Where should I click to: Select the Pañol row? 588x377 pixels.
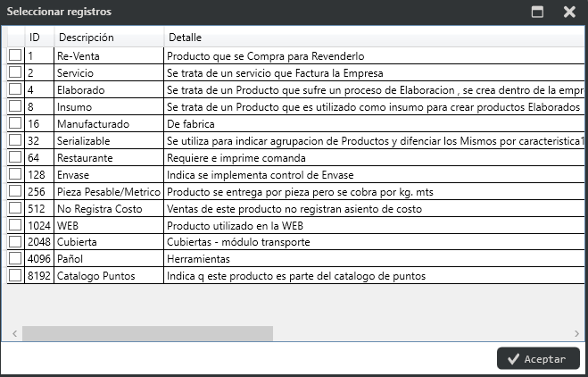tap(295, 258)
